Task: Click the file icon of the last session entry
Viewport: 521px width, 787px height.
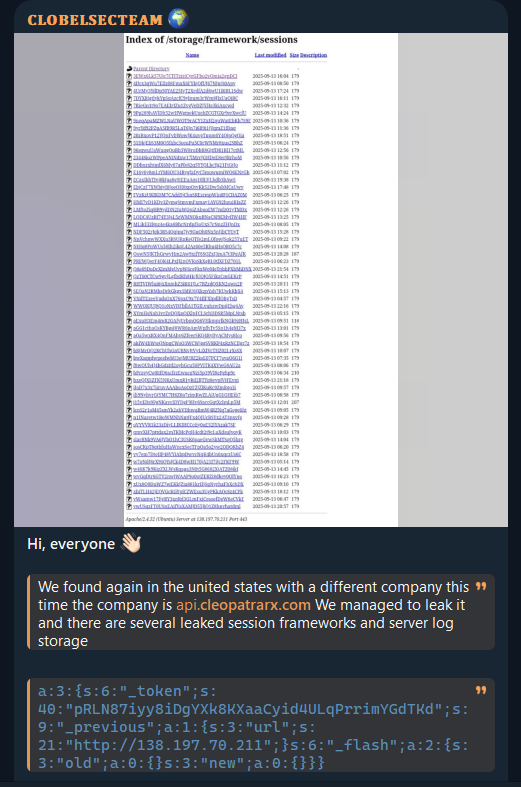Action: point(129,506)
